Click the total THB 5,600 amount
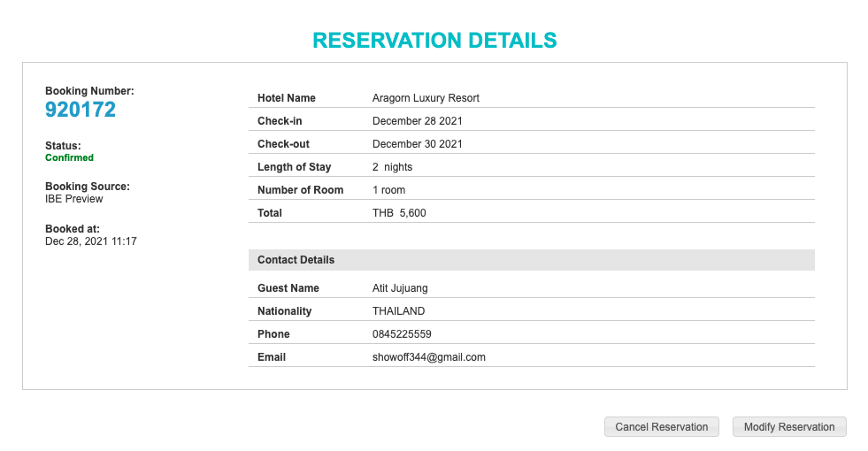Screen dimensions: 868x451 399,213
